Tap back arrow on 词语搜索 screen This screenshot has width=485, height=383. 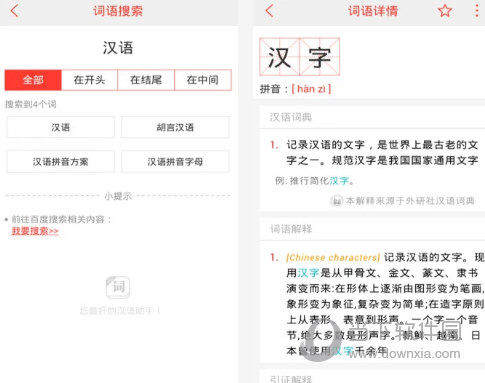(14, 11)
